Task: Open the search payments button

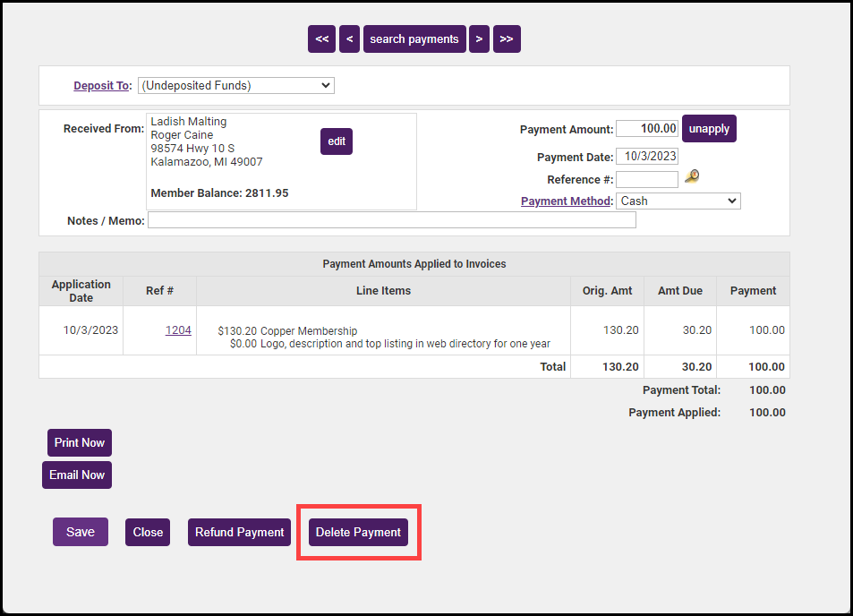Action: point(414,39)
